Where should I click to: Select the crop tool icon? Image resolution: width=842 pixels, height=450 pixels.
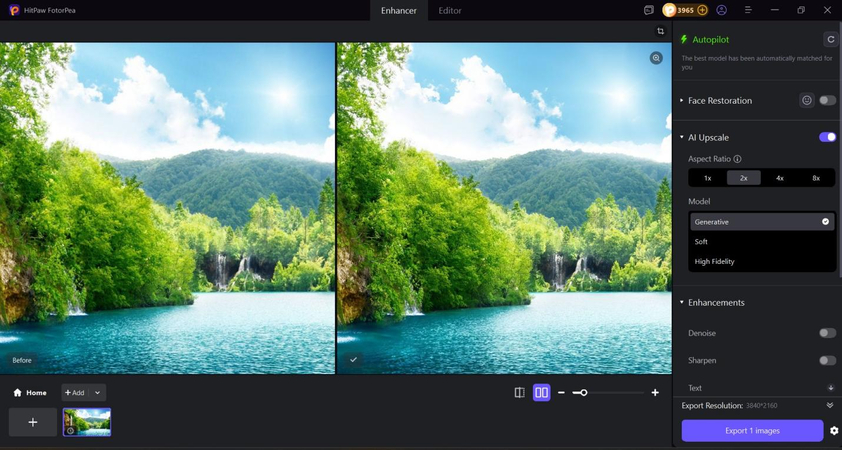tap(660, 31)
